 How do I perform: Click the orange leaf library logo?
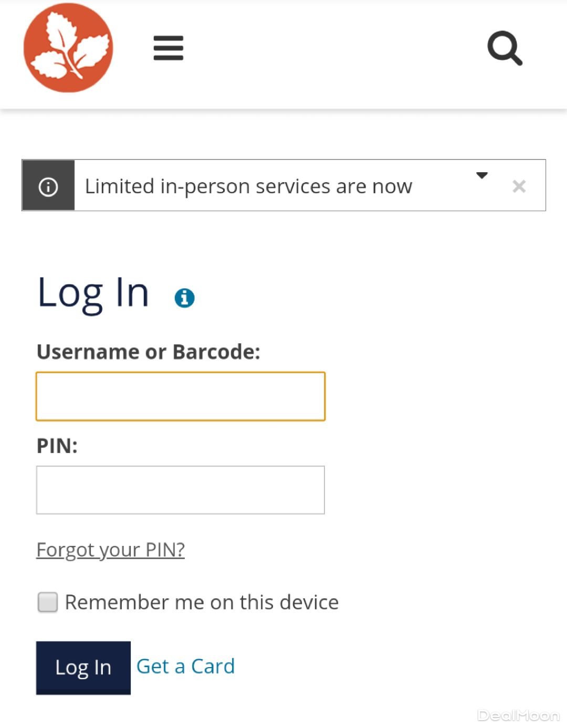point(68,48)
